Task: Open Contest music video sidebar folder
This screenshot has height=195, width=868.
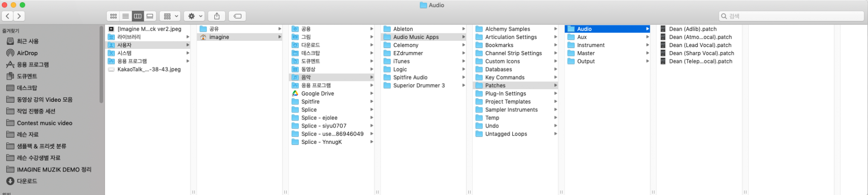Action: click(44, 123)
